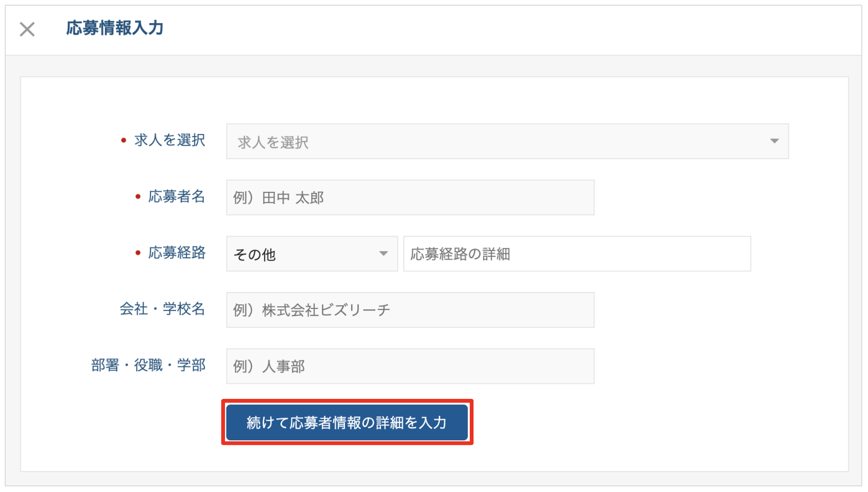Click the arrow icon of 求人を選択 dropdown
This screenshot has width=868, height=492.
tap(774, 141)
